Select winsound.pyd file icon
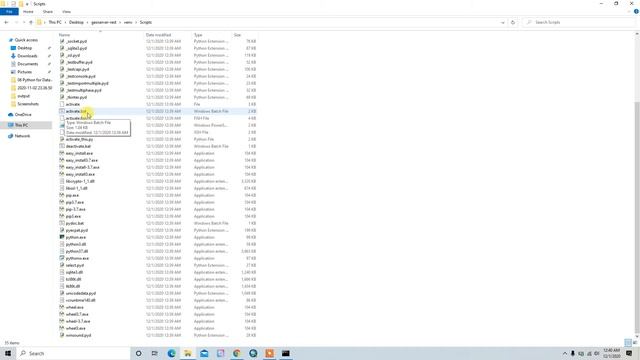 pos(62,335)
